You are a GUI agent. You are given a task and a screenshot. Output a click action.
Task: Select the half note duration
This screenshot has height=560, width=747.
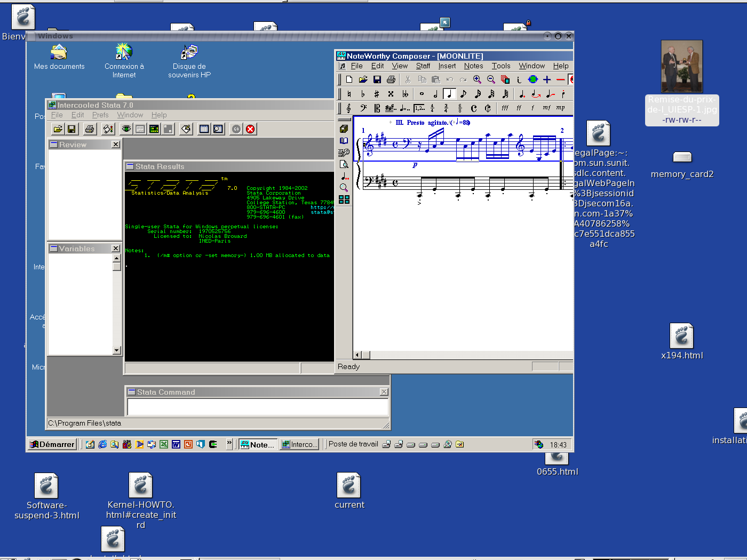(x=435, y=94)
